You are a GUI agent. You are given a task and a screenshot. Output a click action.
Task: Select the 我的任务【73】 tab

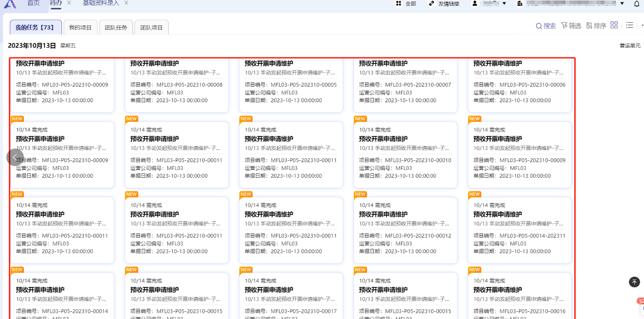pos(36,27)
